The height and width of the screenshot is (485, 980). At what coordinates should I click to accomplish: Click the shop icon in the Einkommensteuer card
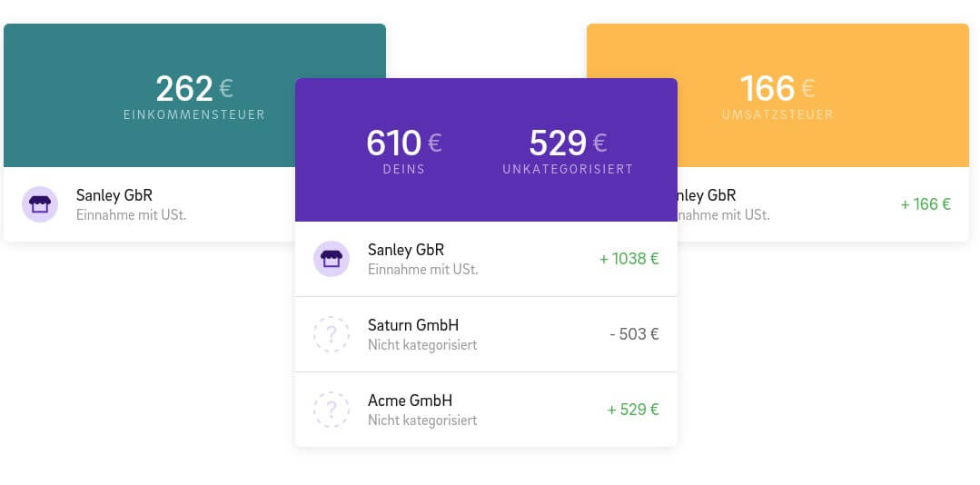click(x=40, y=204)
